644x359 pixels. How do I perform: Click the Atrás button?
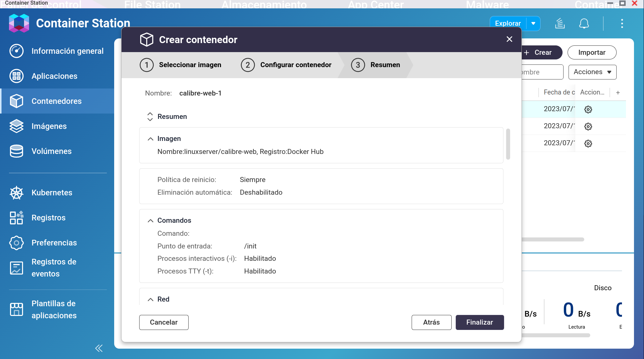click(431, 322)
